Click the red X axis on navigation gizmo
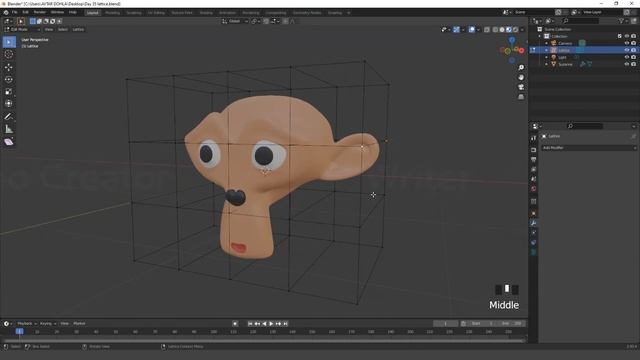This screenshot has width=640, height=360. [x=521, y=51]
